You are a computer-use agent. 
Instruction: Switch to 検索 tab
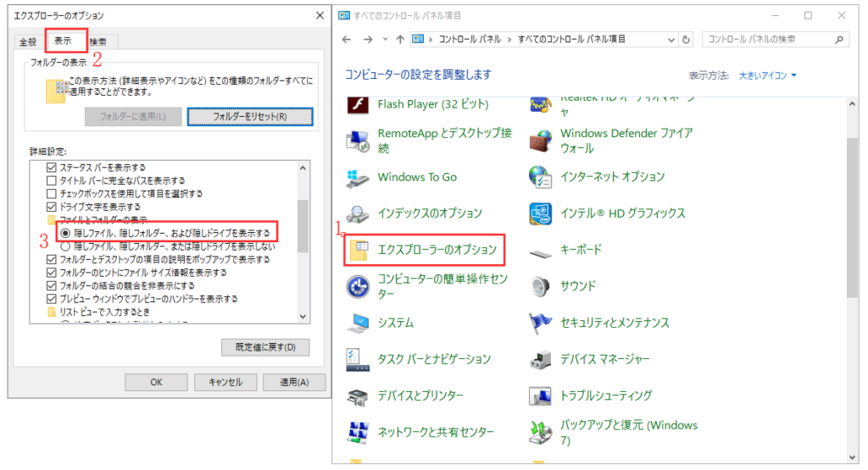pos(98,42)
